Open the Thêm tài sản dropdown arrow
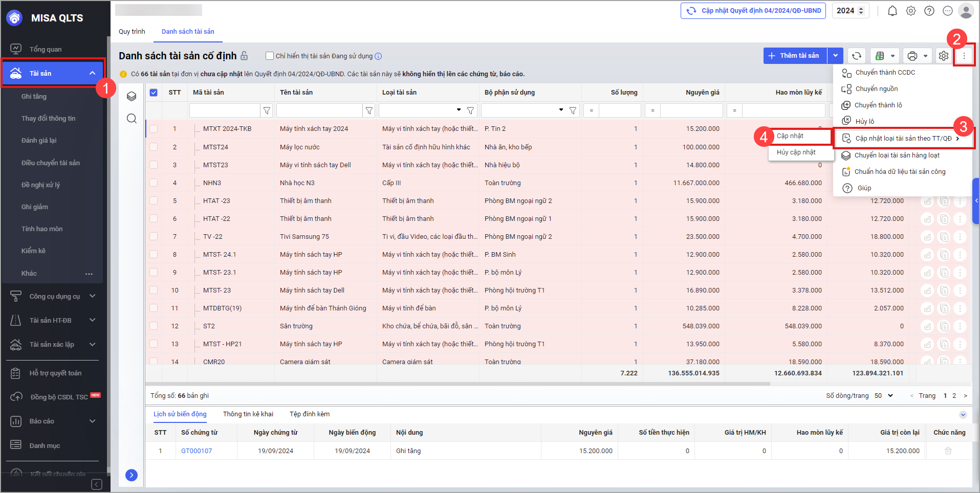The image size is (980, 493). click(835, 56)
